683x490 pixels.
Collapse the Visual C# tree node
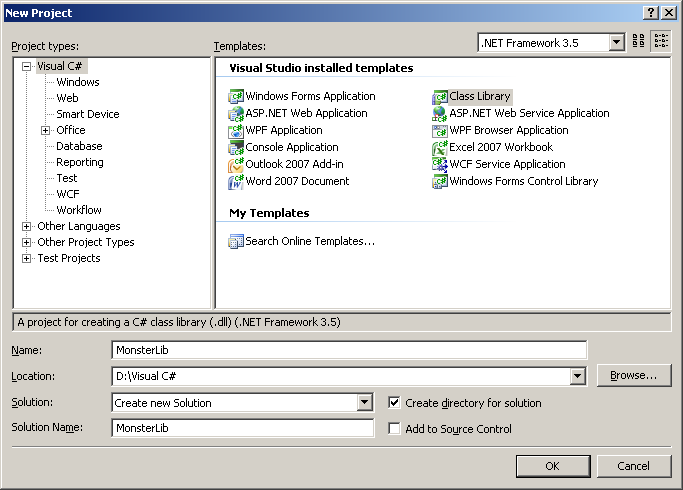[x=27, y=67]
